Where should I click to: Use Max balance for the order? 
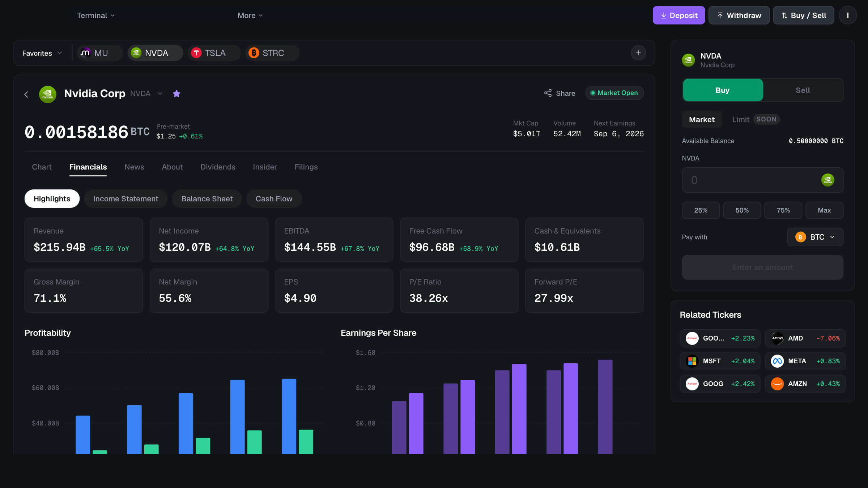point(824,210)
